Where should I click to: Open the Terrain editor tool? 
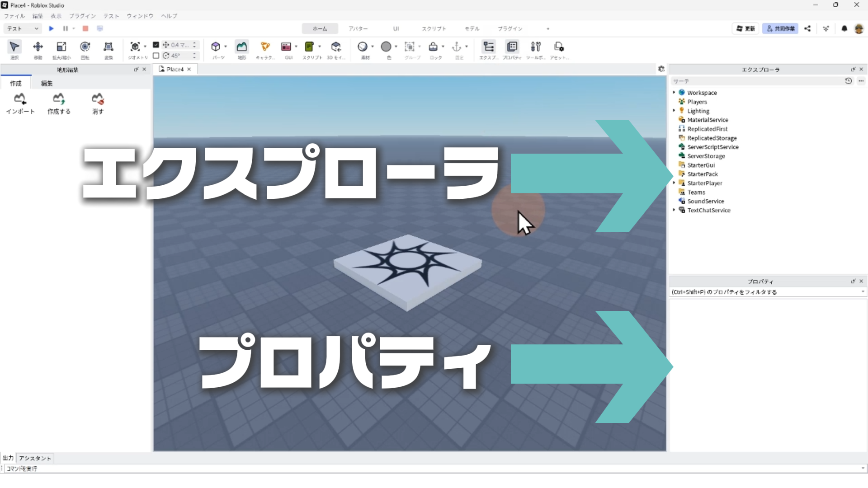pos(242,47)
